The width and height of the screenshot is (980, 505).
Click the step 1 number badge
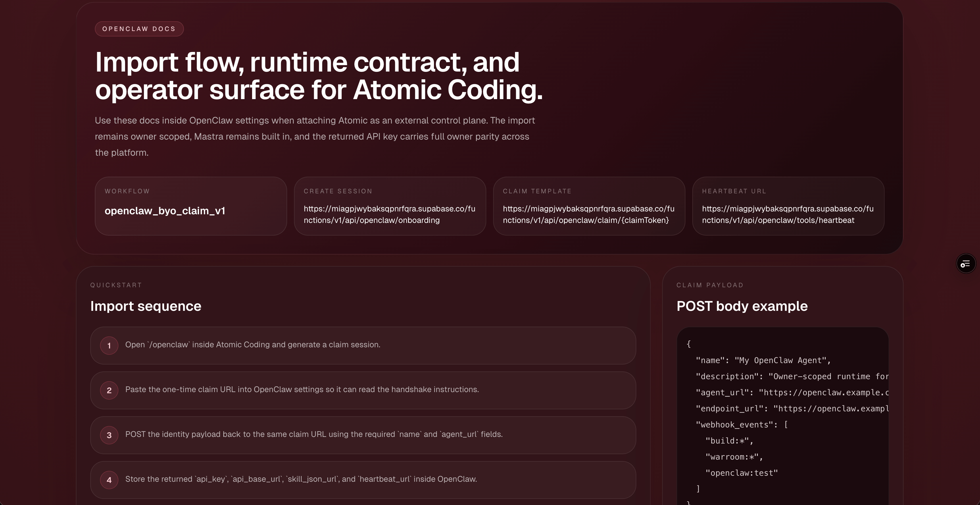[x=109, y=346]
